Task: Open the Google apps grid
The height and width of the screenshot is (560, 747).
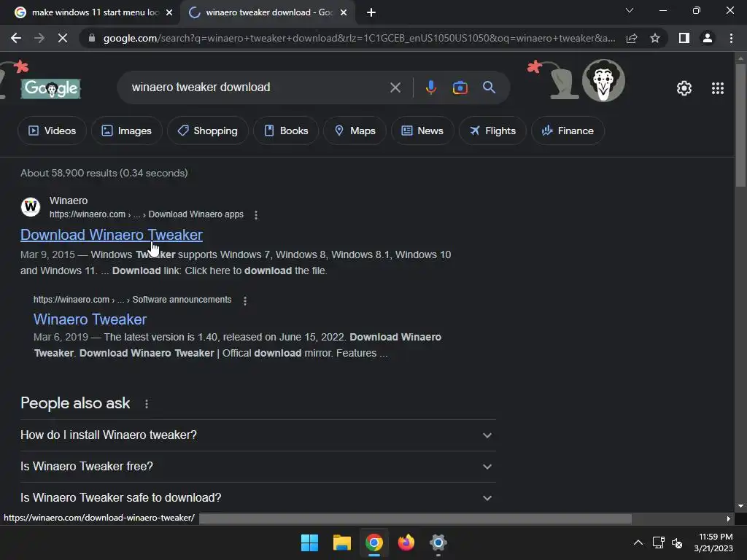Action: 718,88
